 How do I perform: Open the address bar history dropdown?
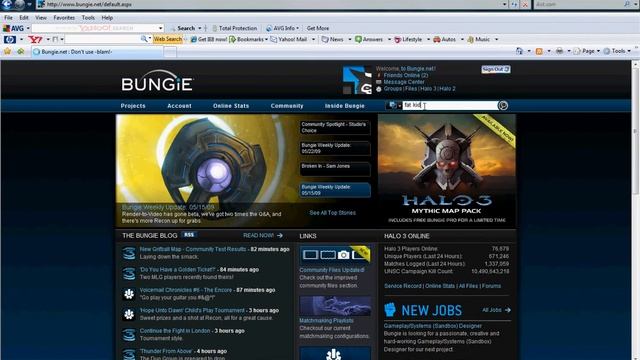tap(504, 4)
